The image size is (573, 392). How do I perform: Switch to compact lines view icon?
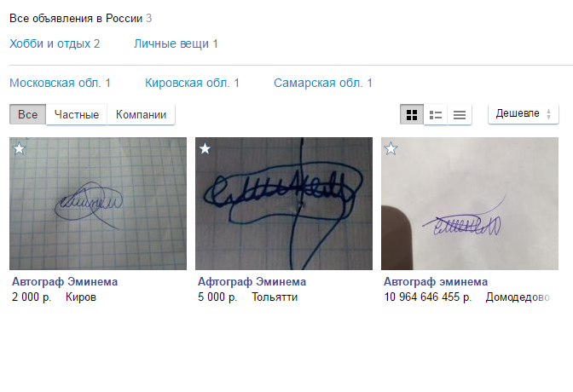pyautogui.click(x=460, y=115)
